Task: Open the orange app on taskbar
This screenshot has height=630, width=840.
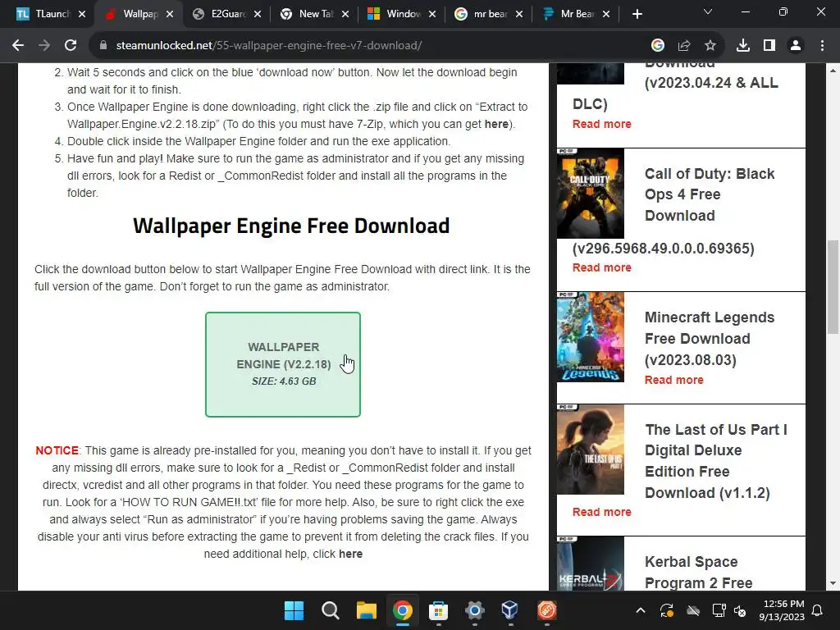Action: 547,610
